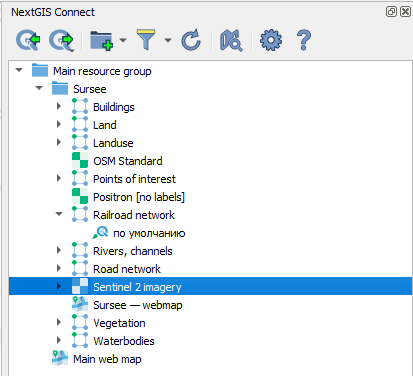Select the Road network item
Image resolution: width=413 pixels, height=376 pixels.
[x=127, y=269]
